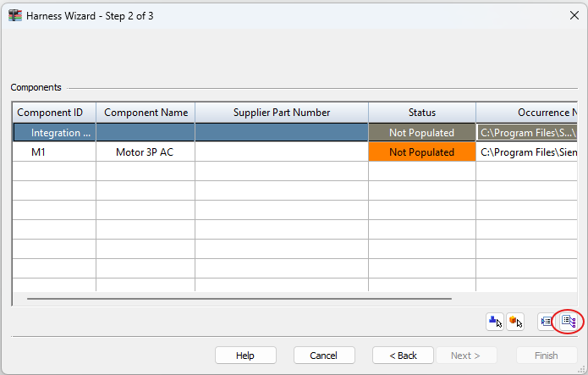The height and width of the screenshot is (375, 588).
Task: Click the Component Name column header
Action: pos(146,113)
